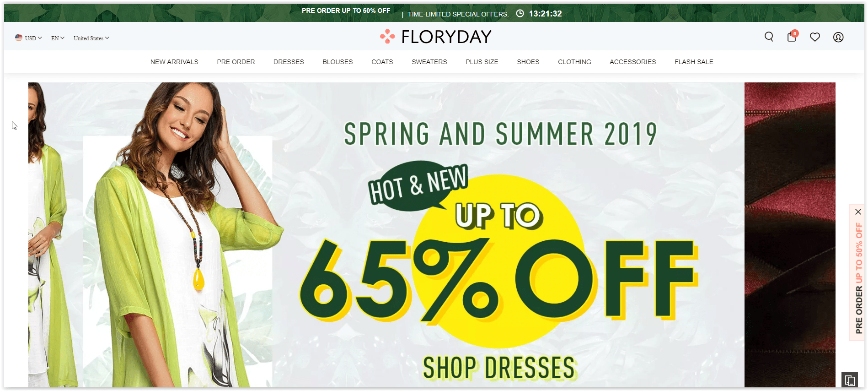Viewport: 868px width, 391px height.
Task: Close the Pre Order side banner
Action: click(x=858, y=212)
